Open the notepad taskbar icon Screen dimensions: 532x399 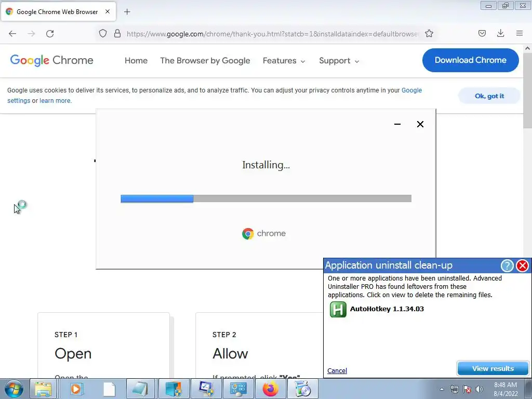click(141, 389)
